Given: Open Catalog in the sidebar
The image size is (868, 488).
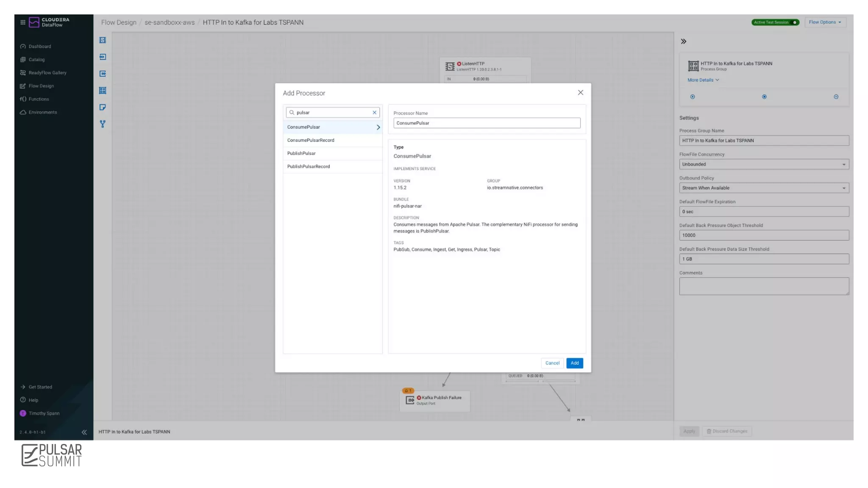Looking at the screenshot, I should pyautogui.click(x=36, y=59).
